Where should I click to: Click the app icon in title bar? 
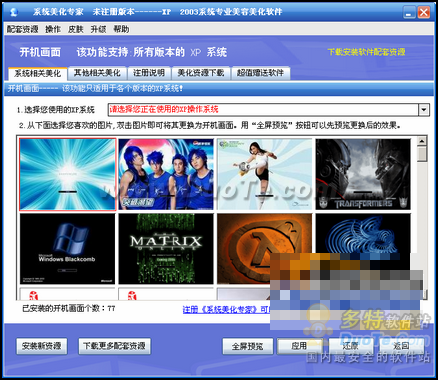[x=14, y=12]
